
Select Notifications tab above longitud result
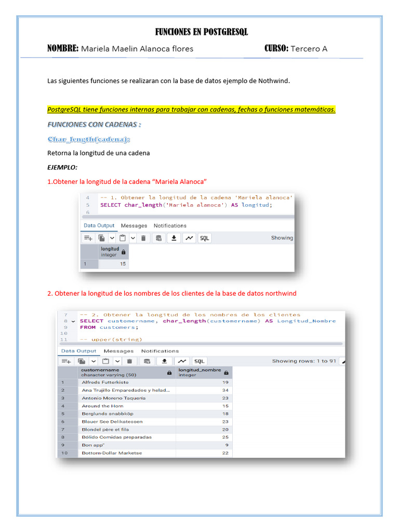[170, 226]
